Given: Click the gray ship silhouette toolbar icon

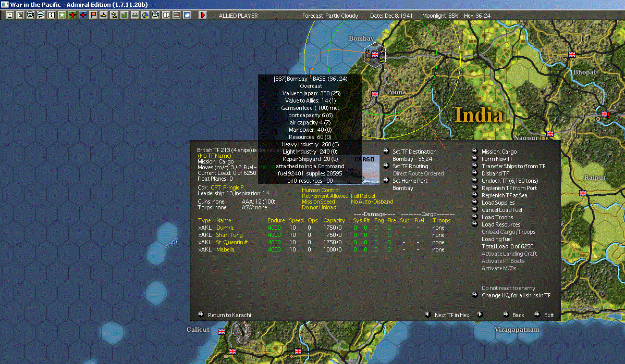Looking at the screenshot, I should click(134, 15).
